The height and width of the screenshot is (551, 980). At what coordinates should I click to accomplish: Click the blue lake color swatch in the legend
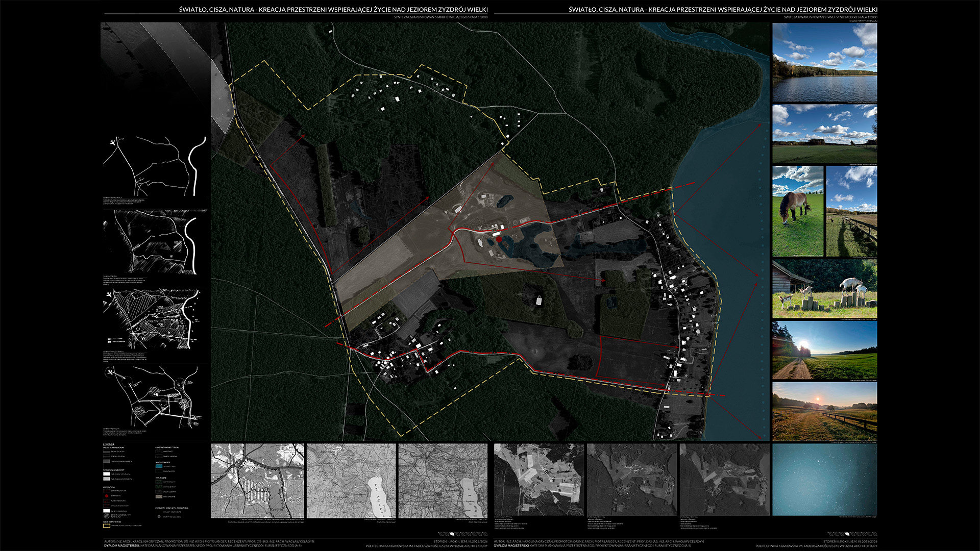pos(159,466)
